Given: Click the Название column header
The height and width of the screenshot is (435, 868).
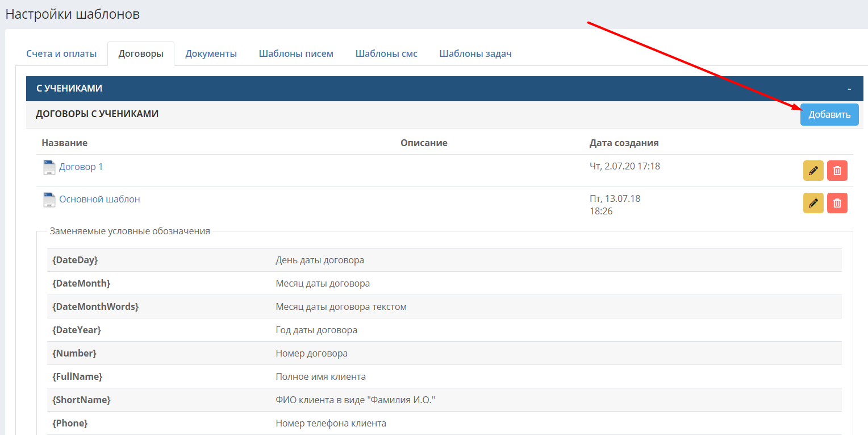Looking at the screenshot, I should click(x=65, y=143).
